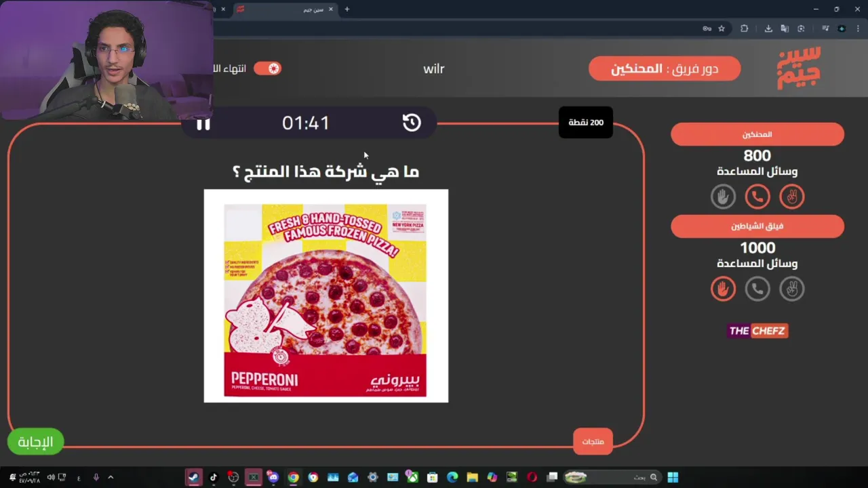Click the منتجات category tag
This screenshot has height=488, width=868.
pos(593,441)
